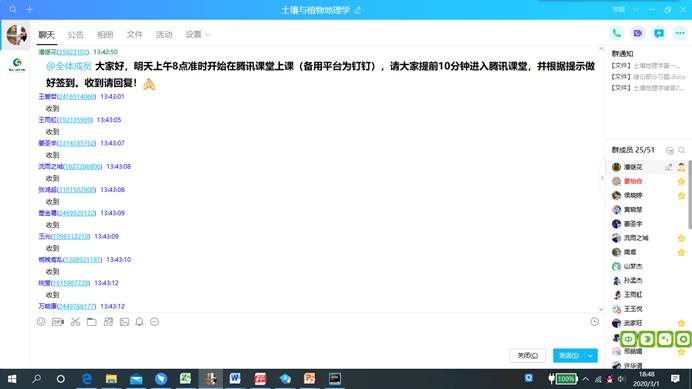The width and height of the screenshot is (692, 389).
Task: Click the plus icon beside search
Action: tap(30, 9)
